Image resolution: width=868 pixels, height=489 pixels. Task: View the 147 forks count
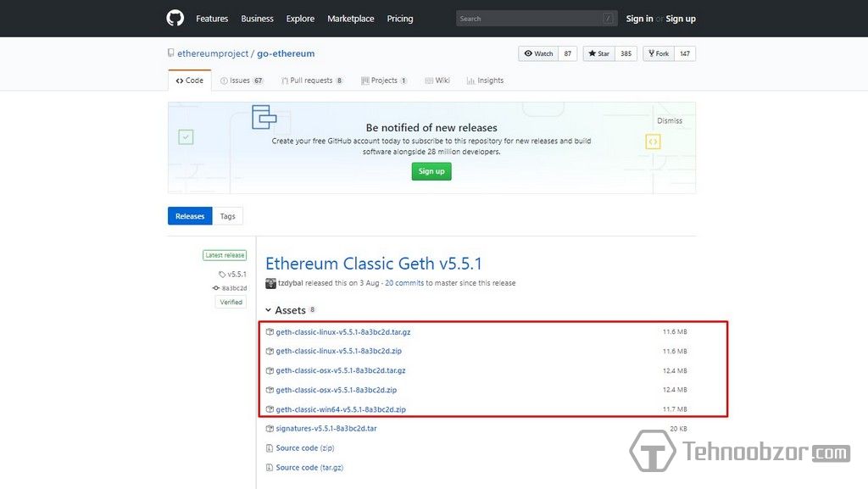pyautogui.click(x=685, y=53)
